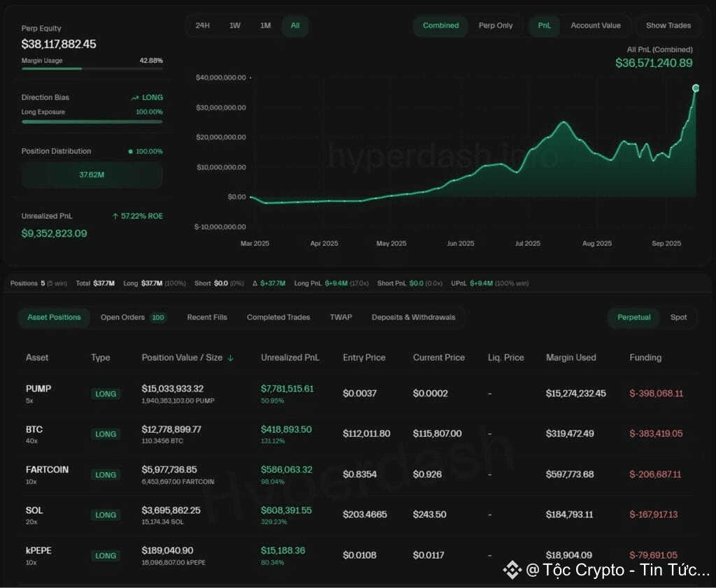Select the 1W time range
Image resolution: width=716 pixels, height=588 pixels.
tap(235, 26)
